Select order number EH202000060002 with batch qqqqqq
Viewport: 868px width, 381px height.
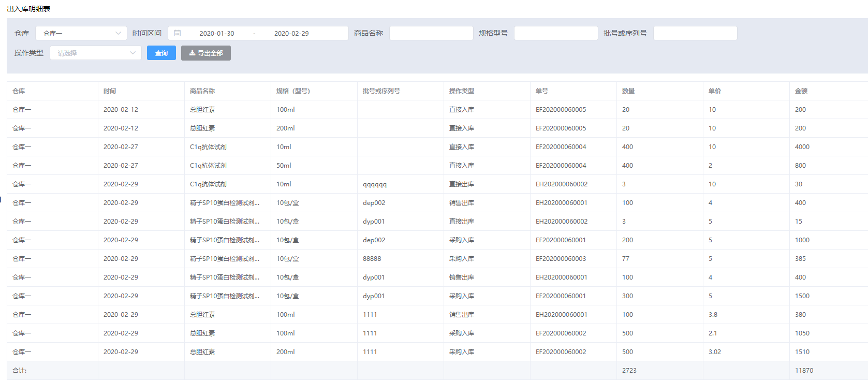click(x=561, y=184)
